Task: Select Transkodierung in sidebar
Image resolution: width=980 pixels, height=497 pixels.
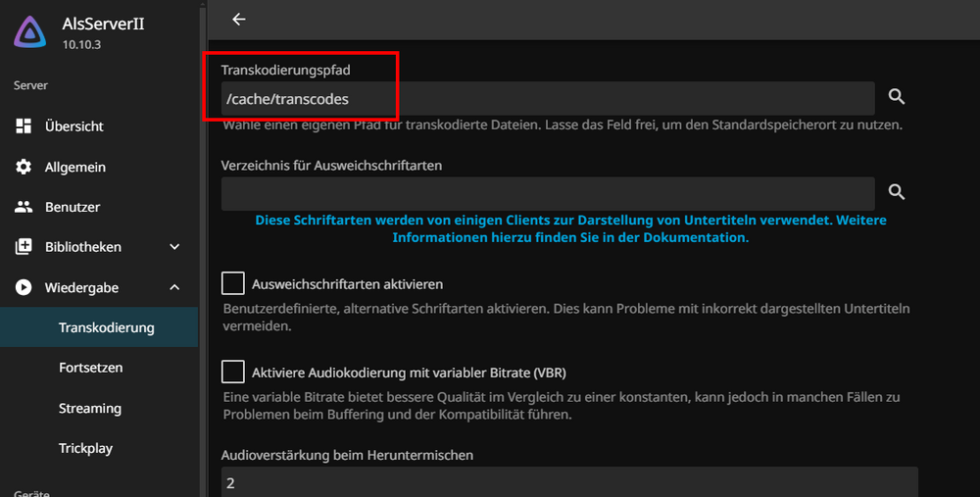Action: 99,327
